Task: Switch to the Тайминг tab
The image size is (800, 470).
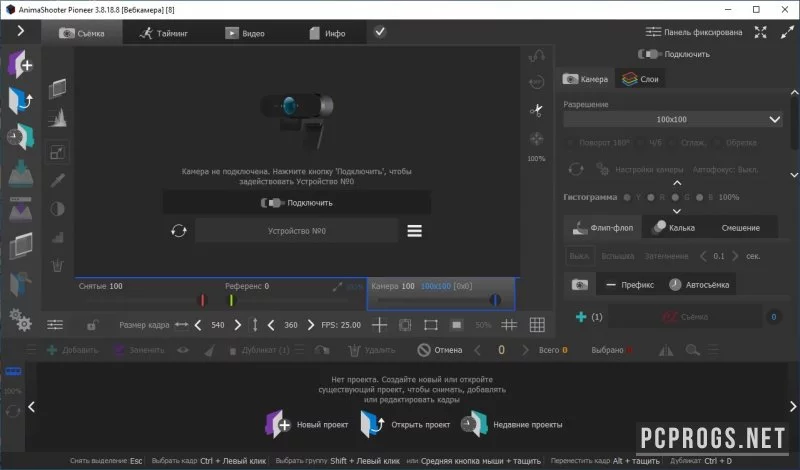Action: [x=163, y=33]
